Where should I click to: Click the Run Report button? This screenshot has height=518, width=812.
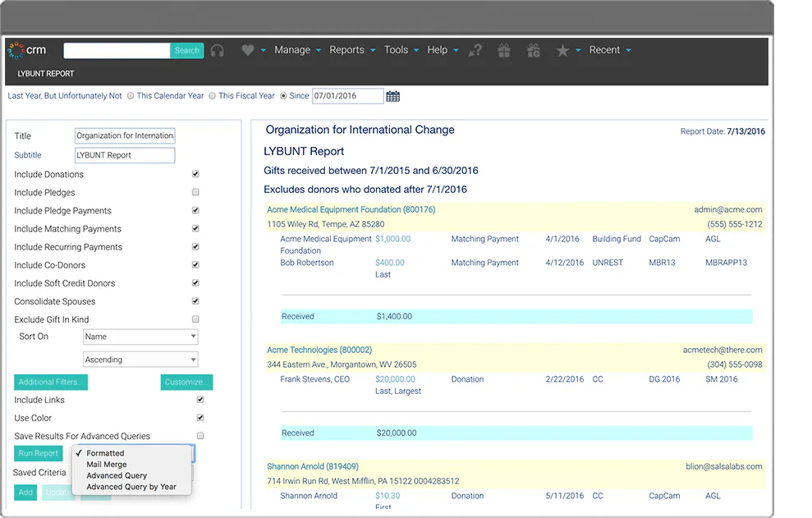point(39,453)
